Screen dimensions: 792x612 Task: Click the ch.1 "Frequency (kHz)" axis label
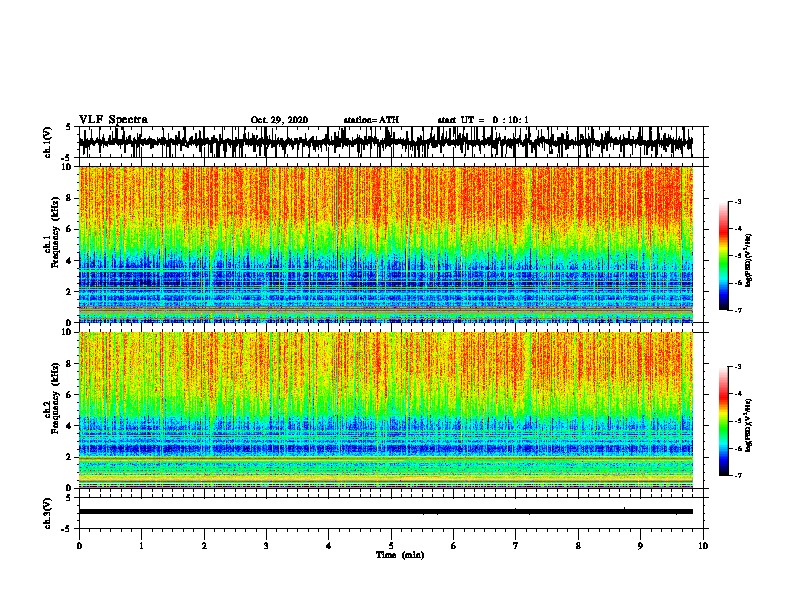[x=56, y=232]
